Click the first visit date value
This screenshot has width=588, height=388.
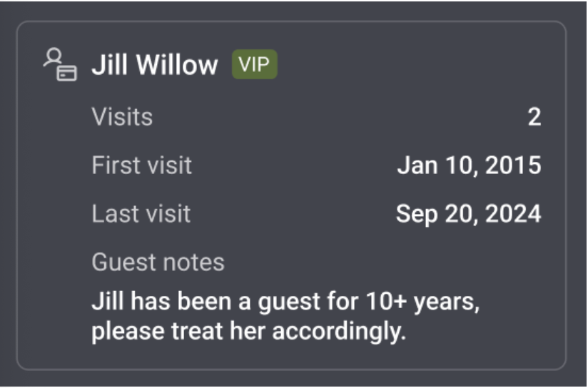click(x=469, y=165)
